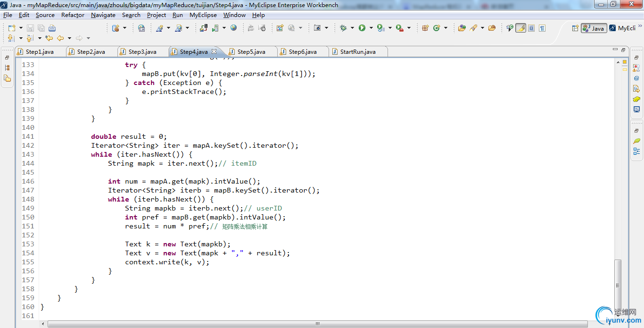The image size is (644, 328).
Task: Click the Last Edit Location icon
Action: coord(49,38)
